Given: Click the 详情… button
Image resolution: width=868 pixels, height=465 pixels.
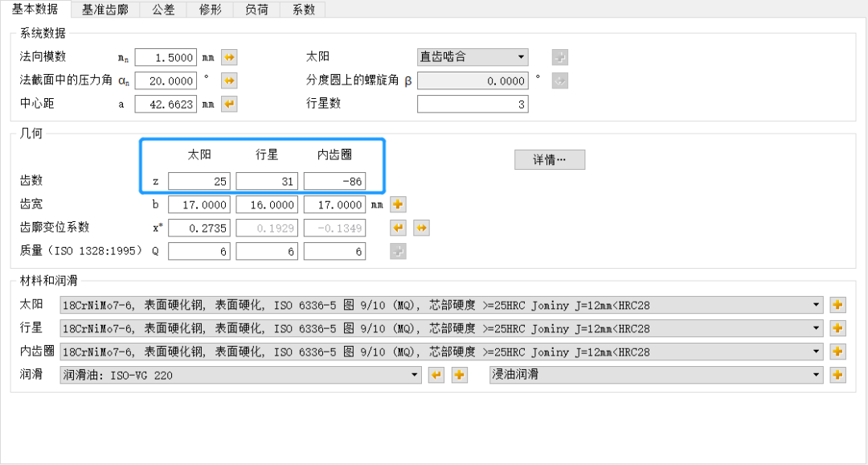Looking at the screenshot, I should [x=550, y=159].
